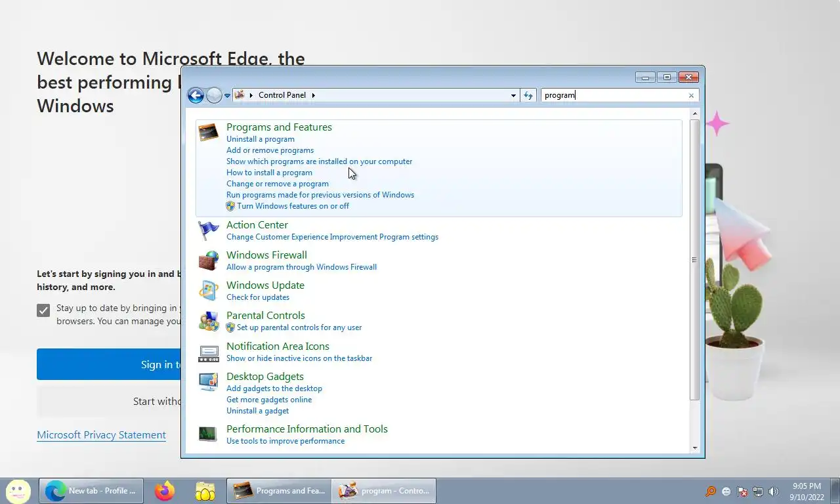Viewport: 840px width, 504px height.
Task: Click the network tray icon
Action: (758, 492)
